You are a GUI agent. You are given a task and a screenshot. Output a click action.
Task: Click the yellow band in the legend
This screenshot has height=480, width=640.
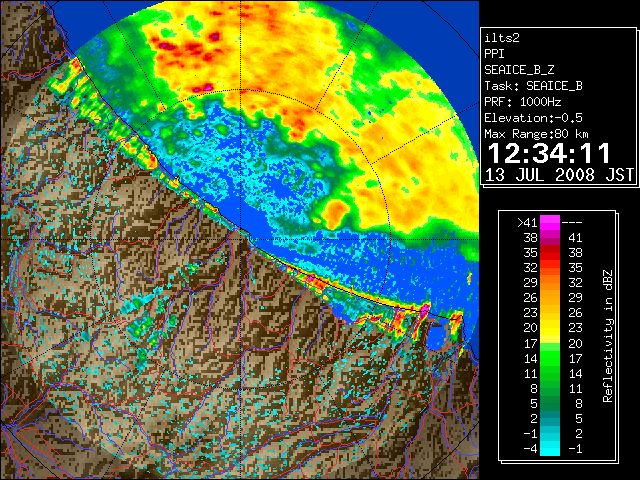click(x=550, y=328)
